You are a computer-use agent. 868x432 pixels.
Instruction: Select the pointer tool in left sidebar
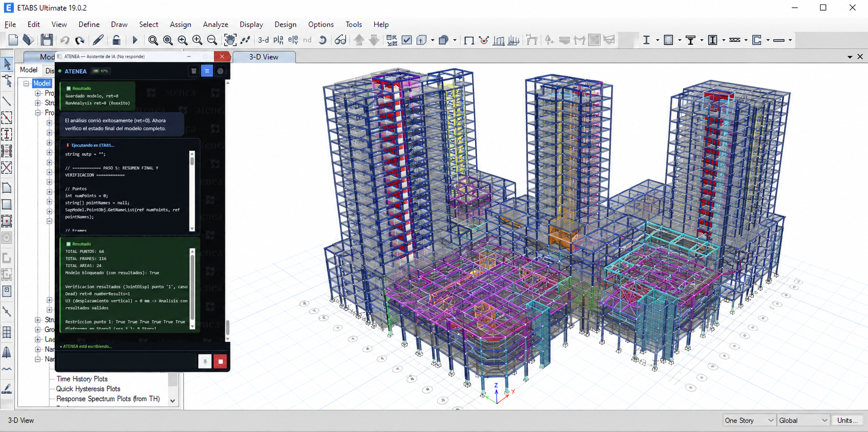point(7,63)
